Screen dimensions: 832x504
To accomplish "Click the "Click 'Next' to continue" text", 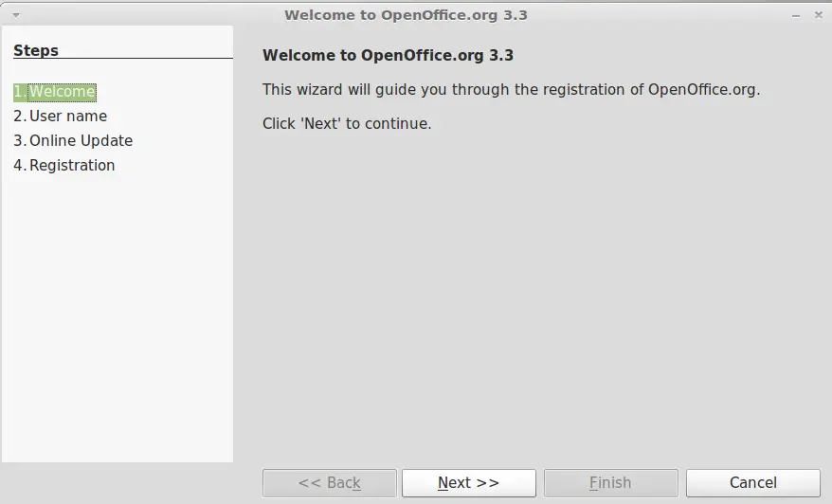I will coord(347,123).
